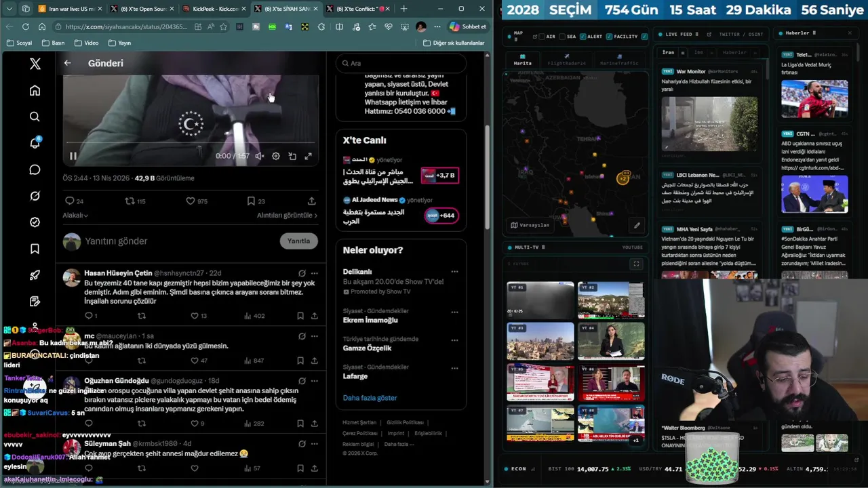The image size is (868, 488).
Task: Open more options on Hasan Hüseyin Çetin reply
Action: pos(314,273)
